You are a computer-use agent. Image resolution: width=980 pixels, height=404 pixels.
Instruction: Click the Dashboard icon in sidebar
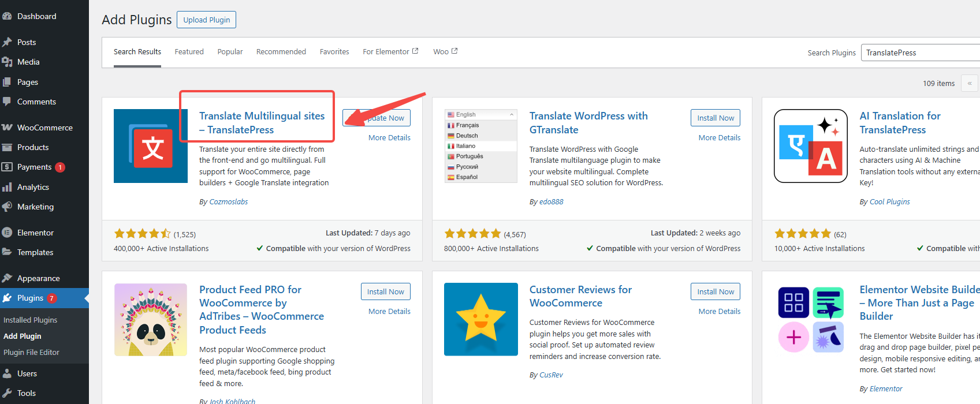pos(7,16)
